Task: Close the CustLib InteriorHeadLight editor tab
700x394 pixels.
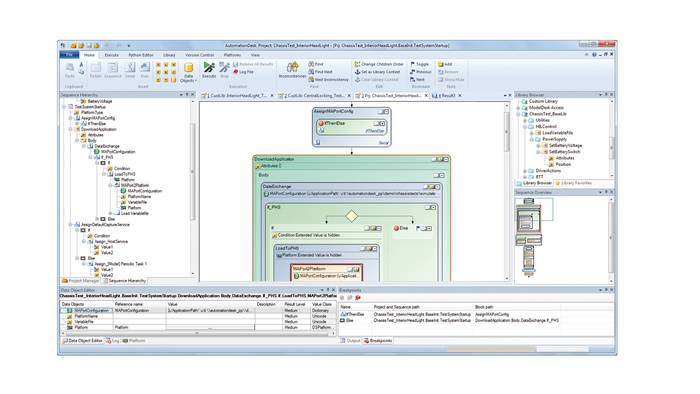Action: click(272, 95)
